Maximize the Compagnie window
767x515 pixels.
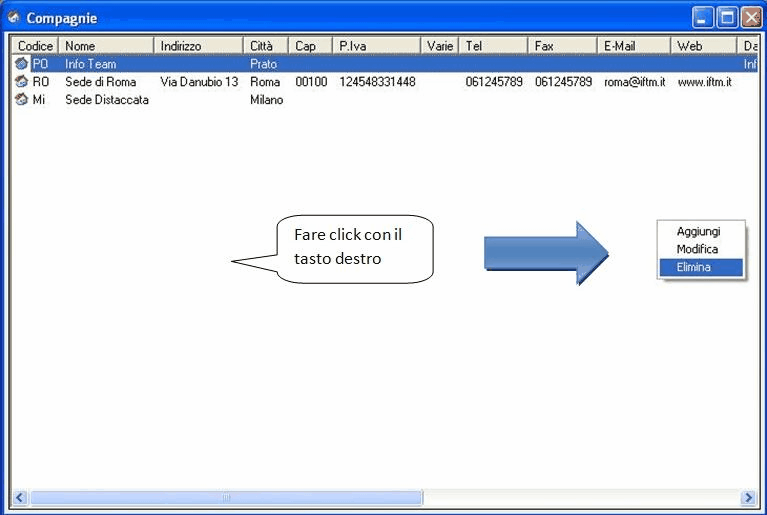pos(727,18)
